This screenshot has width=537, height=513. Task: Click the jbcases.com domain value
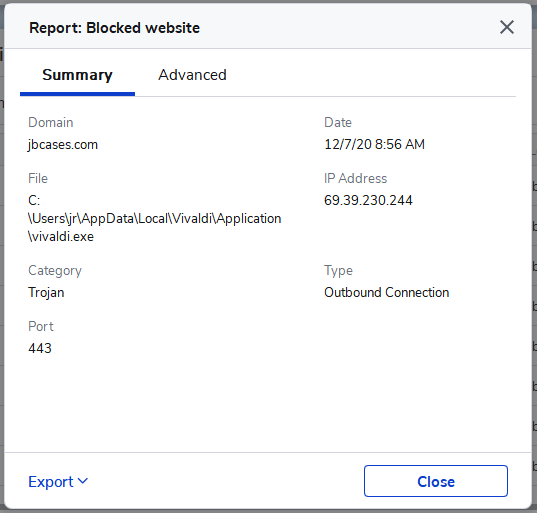[63, 145]
